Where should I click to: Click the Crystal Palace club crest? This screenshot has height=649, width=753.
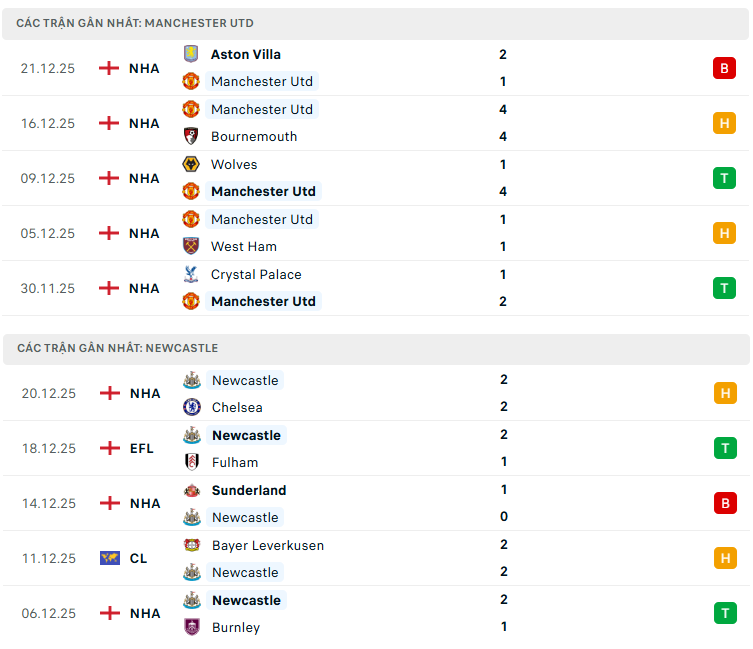[x=190, y=274]
